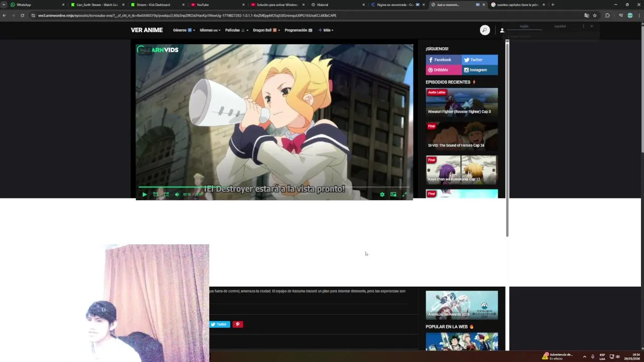Open the AnimeJapan Awards 2026 banner
644x362 pixels.
point(462,305)
